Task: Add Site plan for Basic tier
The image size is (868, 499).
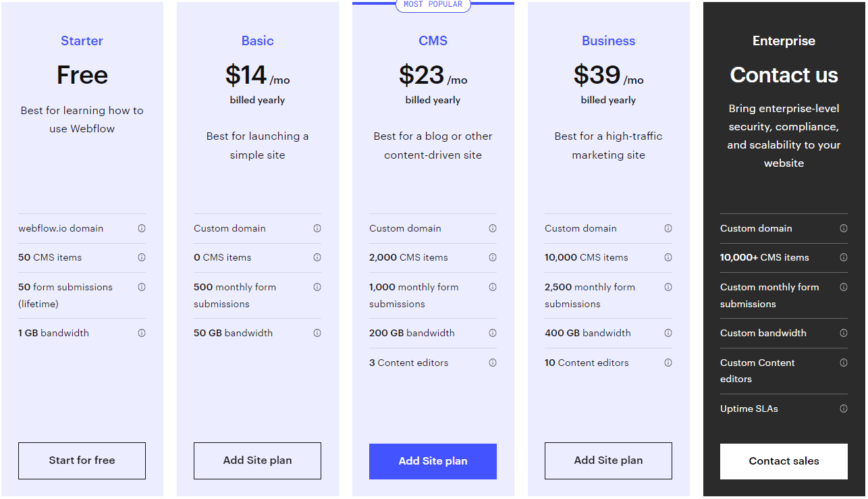Action: click(x=257, y=461)
